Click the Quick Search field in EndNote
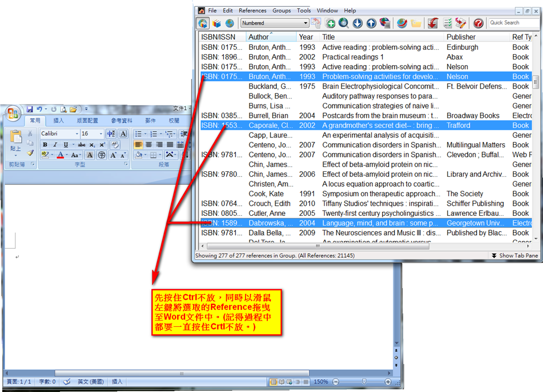This screenshot has height=392, width=543. pos(513,23)
